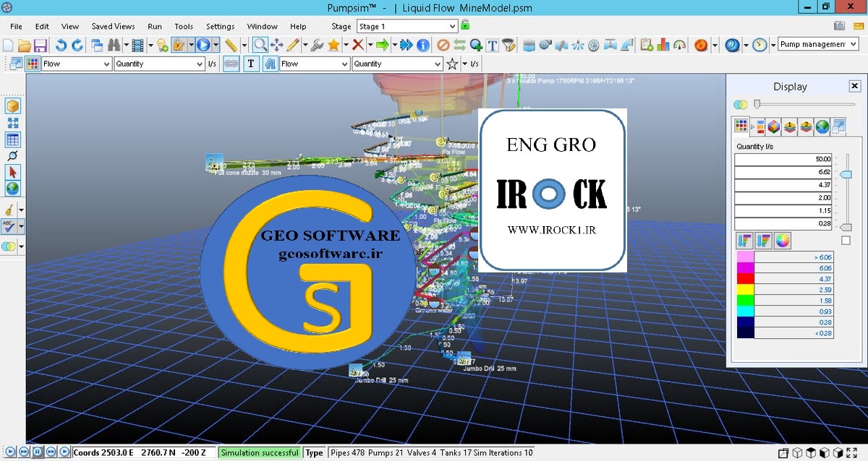Open the Saved Views menu
Screen dimensions: 868x461
(113, 27)
